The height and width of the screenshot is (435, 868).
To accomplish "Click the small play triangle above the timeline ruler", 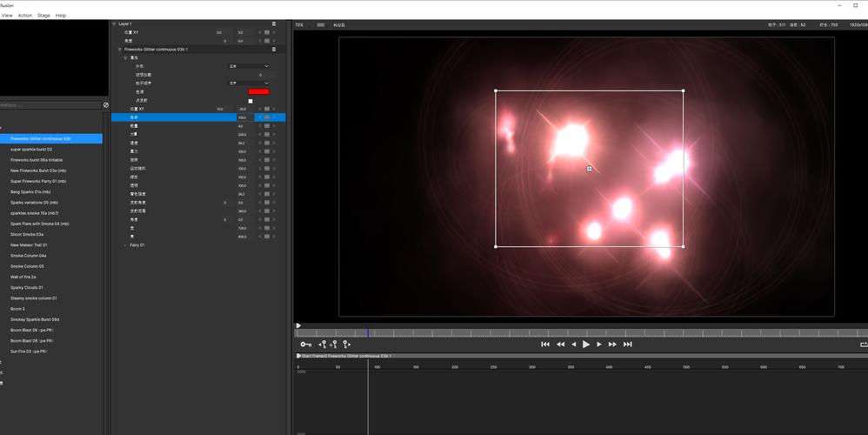I will (298, 325).
